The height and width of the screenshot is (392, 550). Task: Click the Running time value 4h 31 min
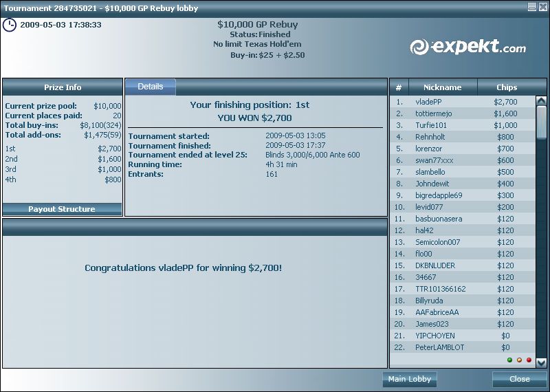coord(281,164)
